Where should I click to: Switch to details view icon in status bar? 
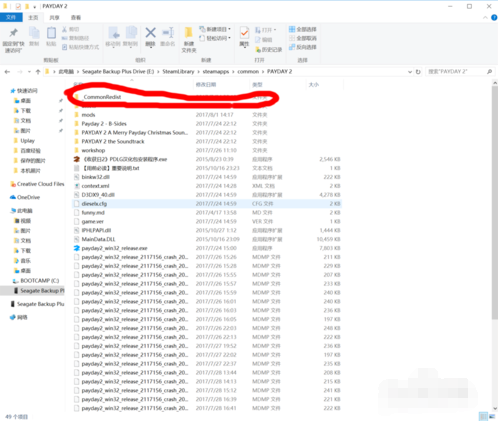tap(483, 416)
